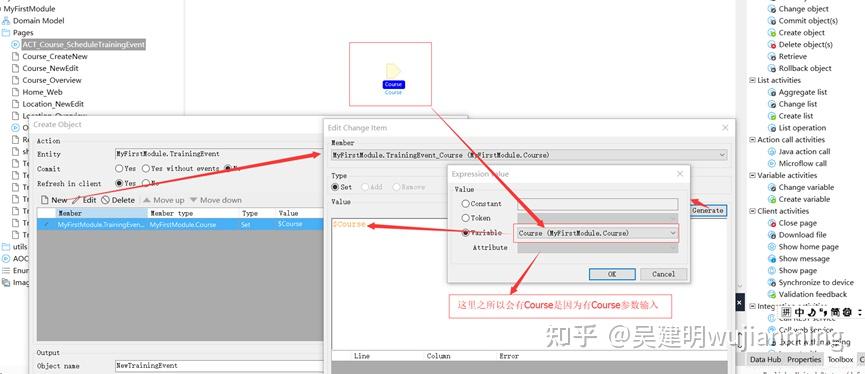
Task: Select the Create variable activity icon
Action: (772, 199)
